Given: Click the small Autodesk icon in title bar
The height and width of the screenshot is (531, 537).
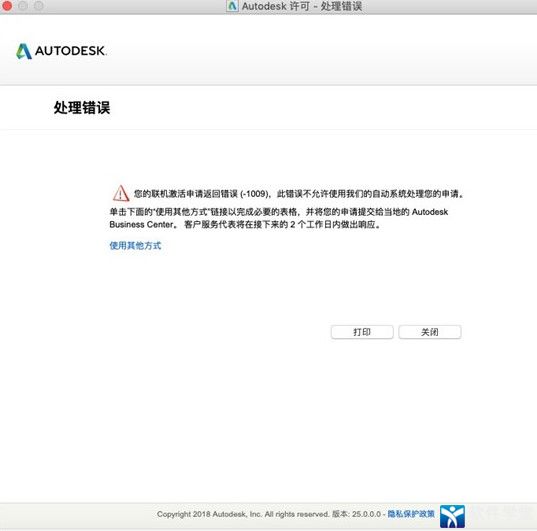Looking at the screenshot, I should (233, 6).
